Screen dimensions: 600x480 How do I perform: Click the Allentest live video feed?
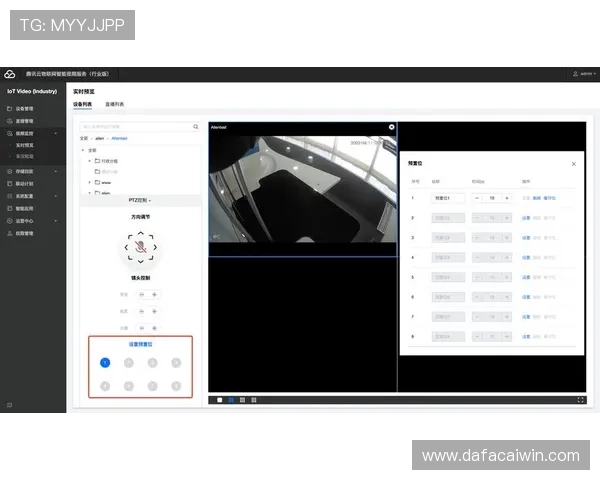click(x=303, y=189)
